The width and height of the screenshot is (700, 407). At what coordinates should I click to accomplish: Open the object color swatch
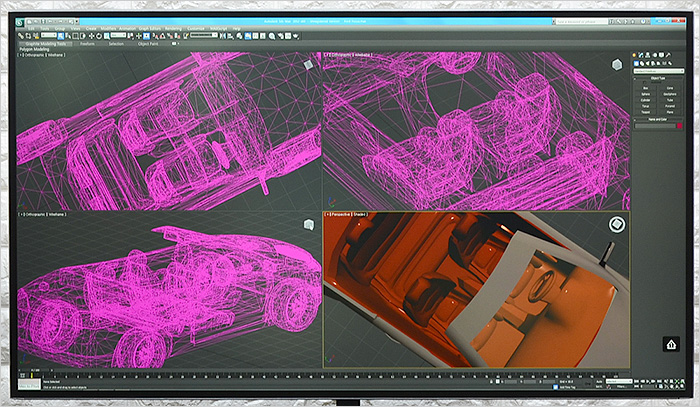677,126
